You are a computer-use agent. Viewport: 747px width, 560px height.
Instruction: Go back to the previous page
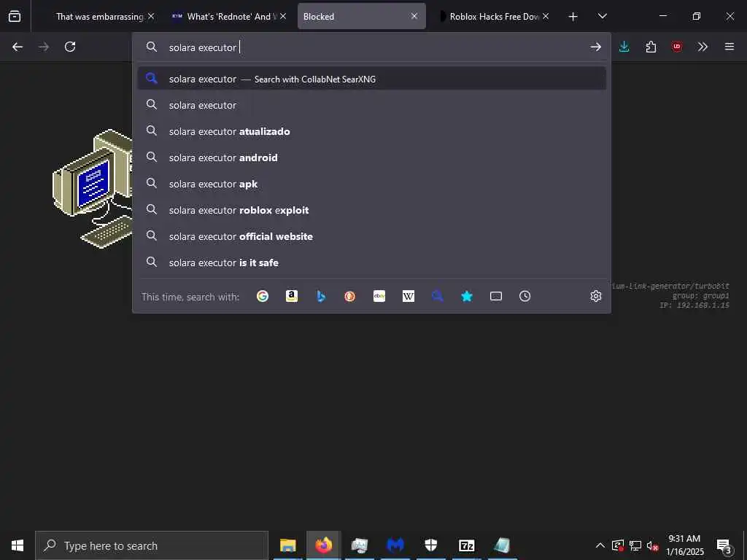pos(18,47)
